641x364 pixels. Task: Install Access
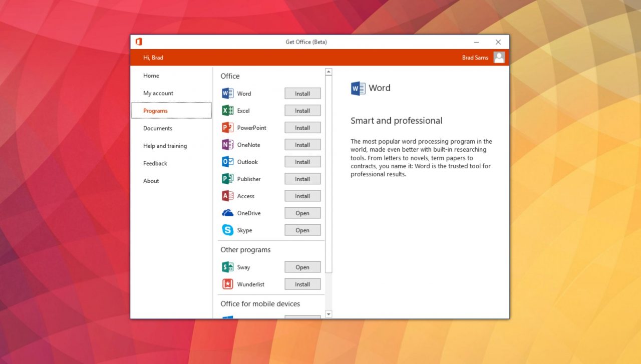[302, 196]
